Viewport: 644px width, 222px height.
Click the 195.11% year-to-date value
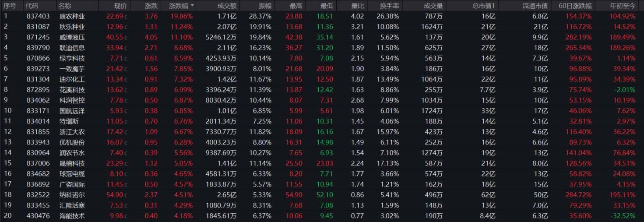[x=622, y=195]
